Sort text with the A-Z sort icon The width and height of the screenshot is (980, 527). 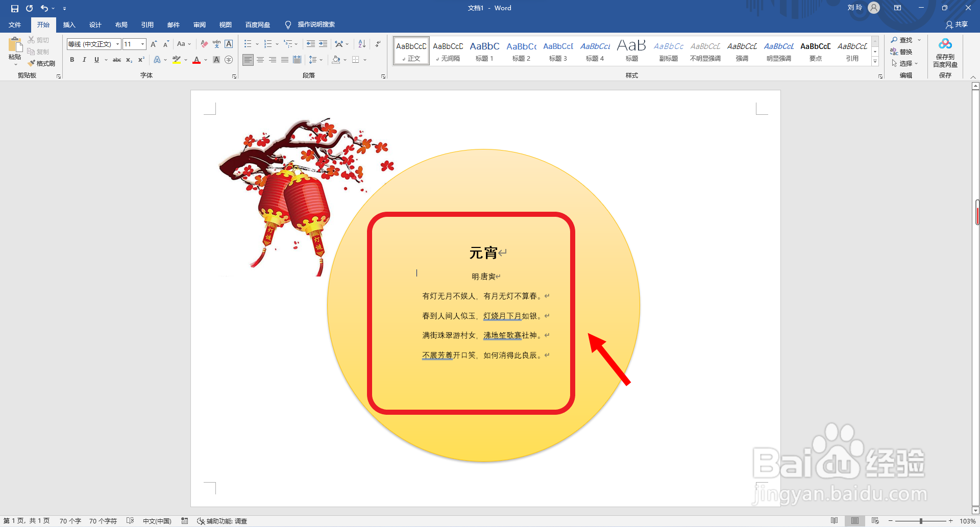click(x=362, y=44)
